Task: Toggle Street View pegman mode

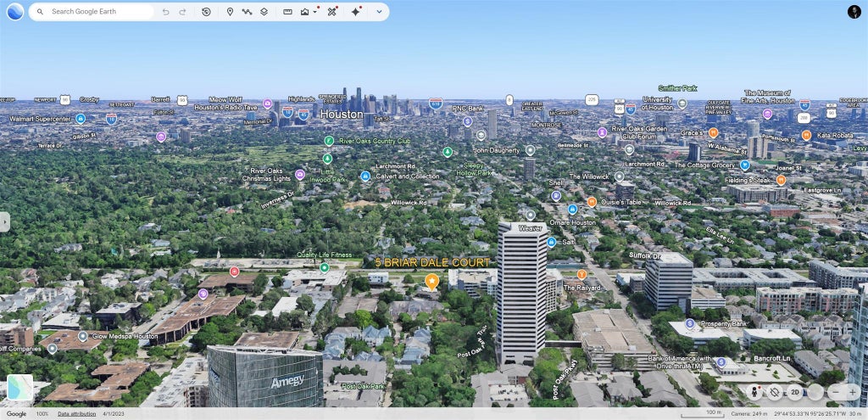Action: (754, 392)
